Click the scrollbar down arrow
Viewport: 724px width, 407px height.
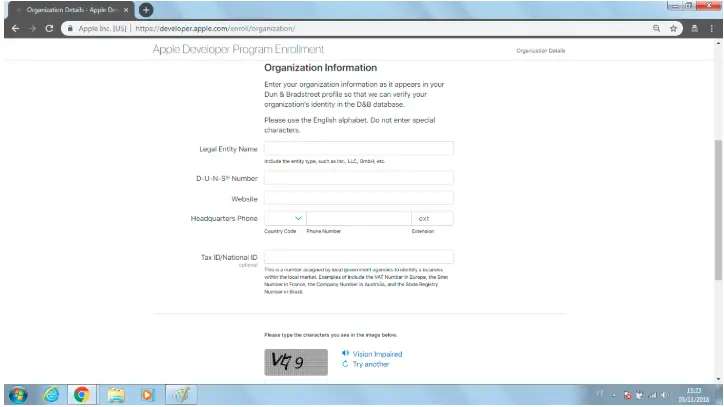point(718,379)
